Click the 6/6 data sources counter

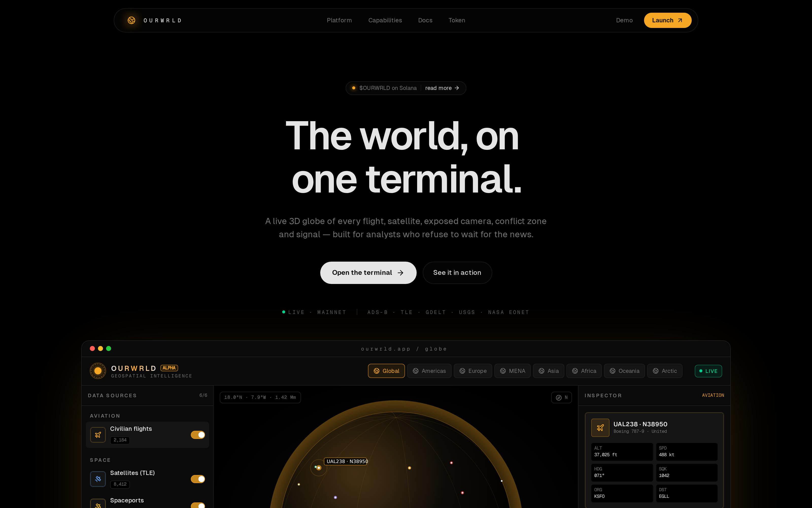pyautogui.click(x=203, y=395)
